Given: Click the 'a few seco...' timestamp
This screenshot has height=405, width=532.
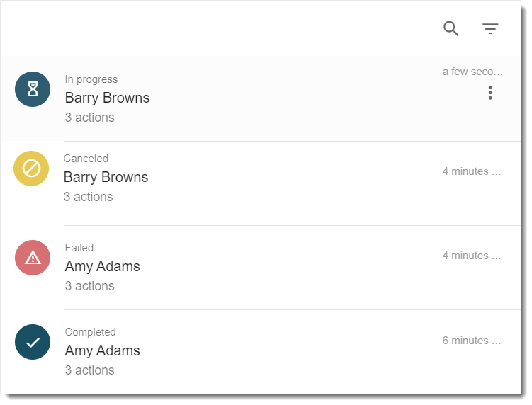Looking at the screenshot, I should coord(472,72).
